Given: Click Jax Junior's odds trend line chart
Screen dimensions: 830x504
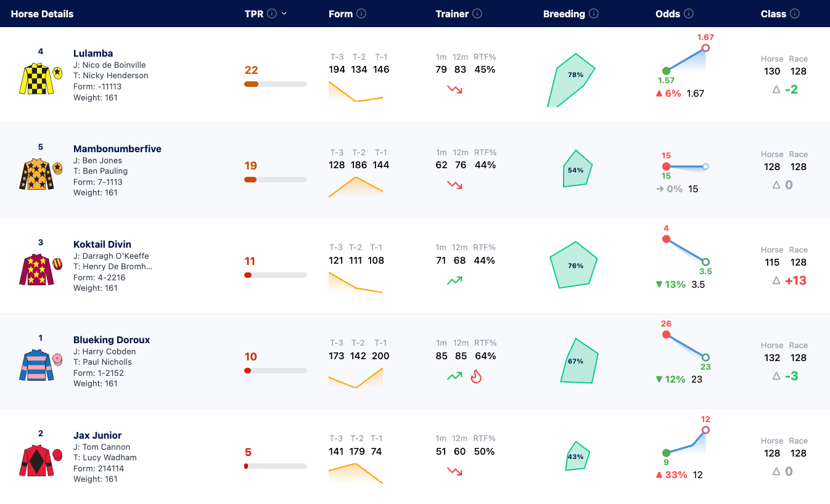Looking at the screenshot, I should [x=686, y=441].
